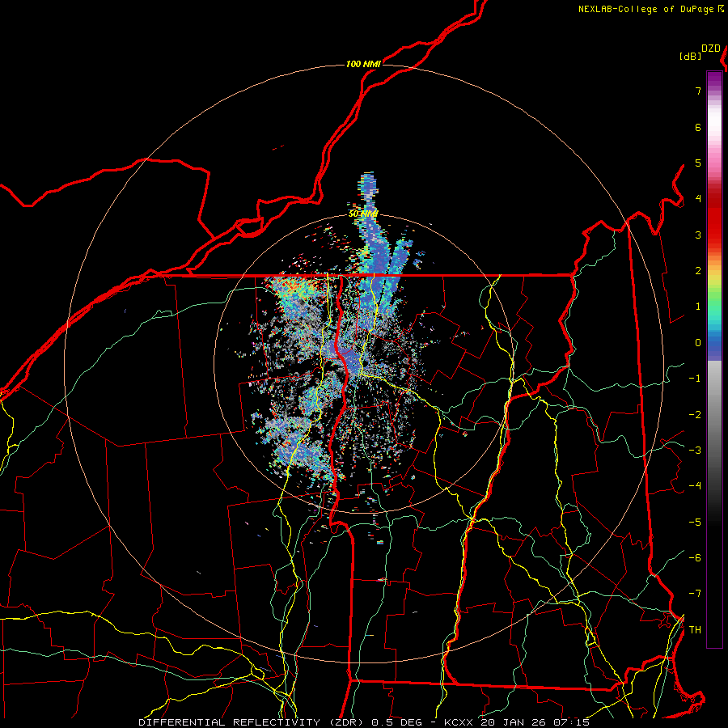Screen dimensions: 728x728
Task: Click the [dB] unit label
Action: [691, 56]
